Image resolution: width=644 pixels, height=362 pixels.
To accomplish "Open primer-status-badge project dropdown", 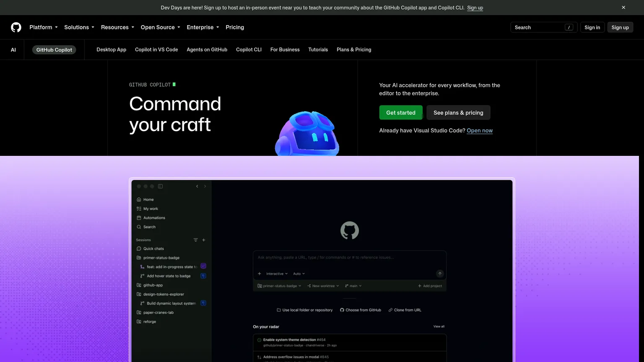I will (x=279, y=286).
